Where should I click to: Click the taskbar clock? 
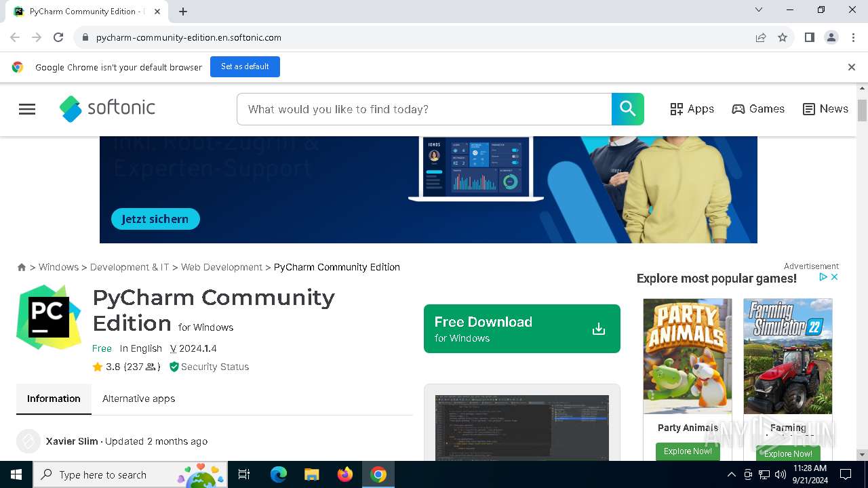pyautogui.click(x=810, y=474)
